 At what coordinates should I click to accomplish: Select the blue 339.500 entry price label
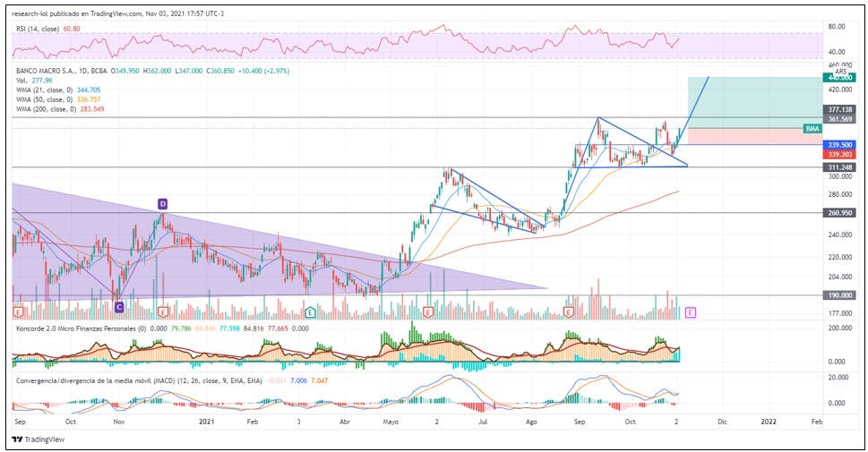839,145
